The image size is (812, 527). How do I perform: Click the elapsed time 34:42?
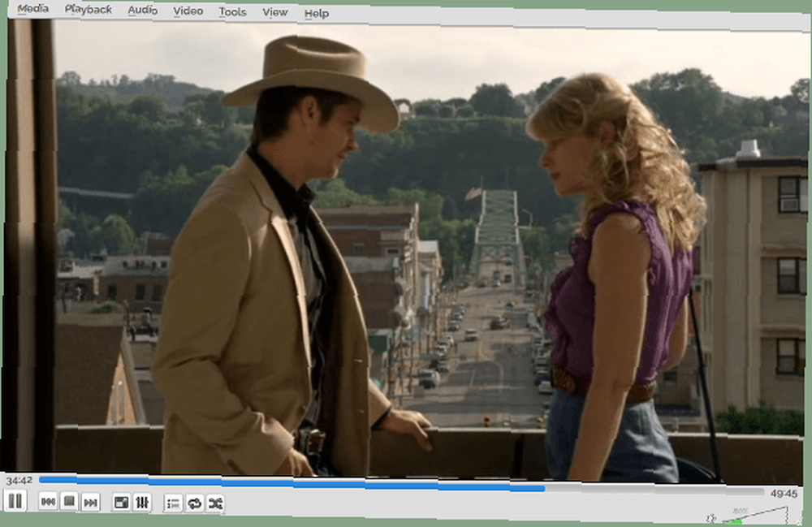pyautogui.click(x=19, y=481)
